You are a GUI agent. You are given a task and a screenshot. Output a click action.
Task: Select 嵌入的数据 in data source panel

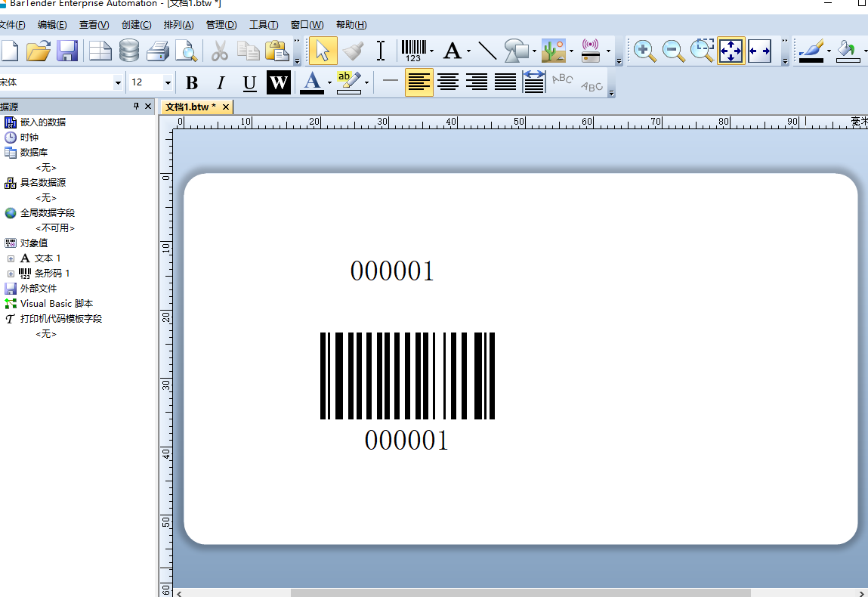point(42,122)
